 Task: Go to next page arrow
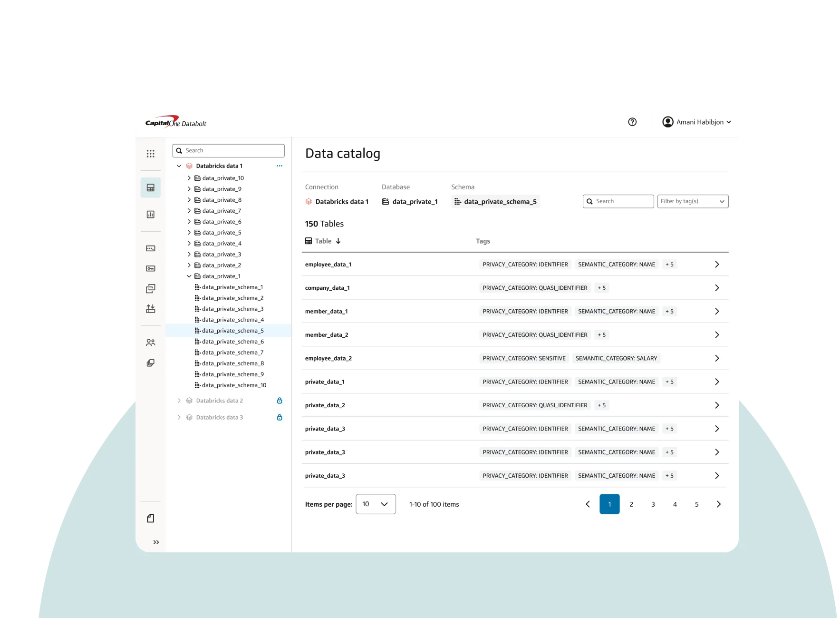pyautogui.click(x=718, y=504)
